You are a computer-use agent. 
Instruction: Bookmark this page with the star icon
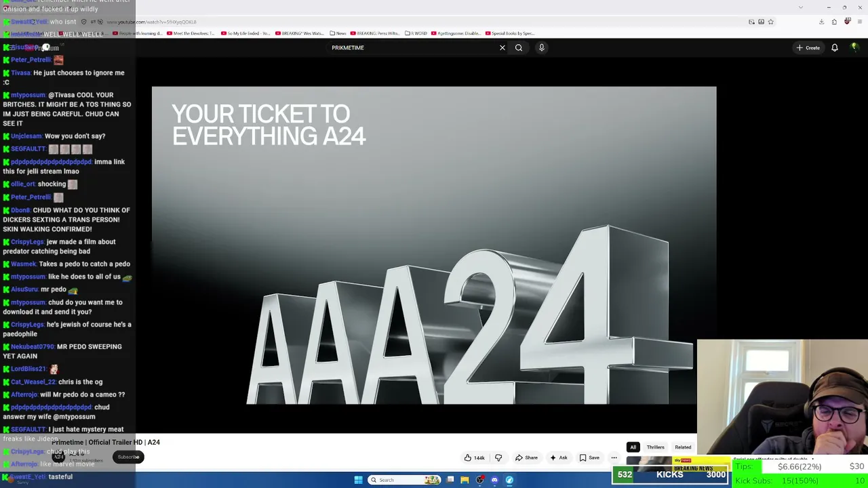coord(770,22)
